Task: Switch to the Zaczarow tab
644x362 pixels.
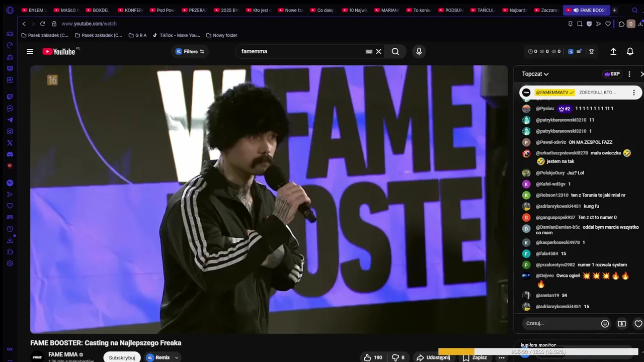Action: coord(546,10)
